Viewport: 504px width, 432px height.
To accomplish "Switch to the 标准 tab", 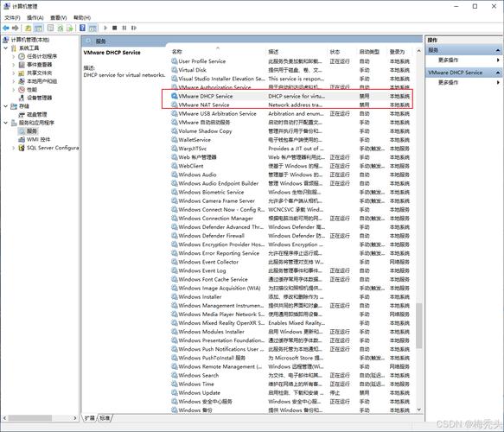I will [105, 418].
